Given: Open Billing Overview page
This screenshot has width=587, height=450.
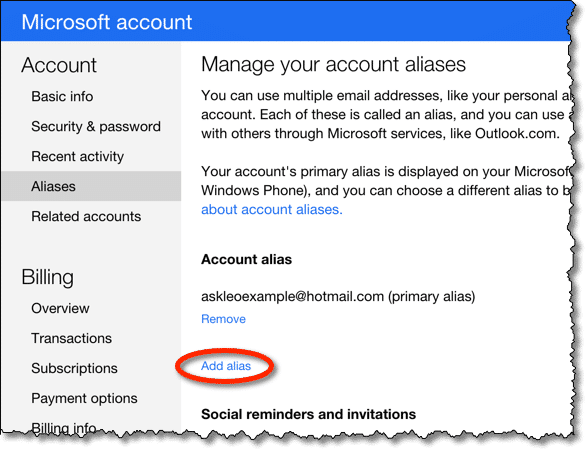Looking at the screenshot, I should [60, 308].
